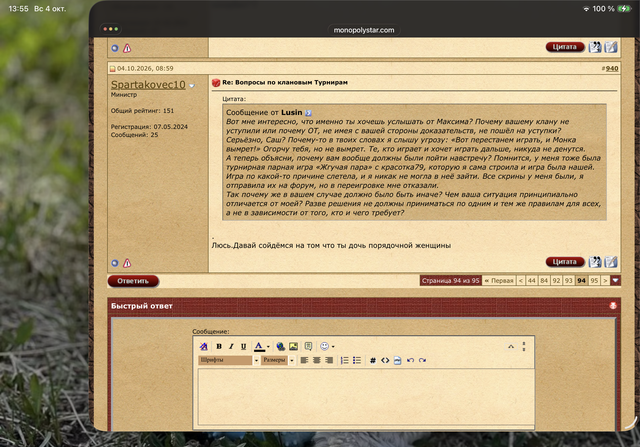Insert a hyperlink using the globe icon
This screenshot has height=447, width=640.
click(x=280, y=347)
